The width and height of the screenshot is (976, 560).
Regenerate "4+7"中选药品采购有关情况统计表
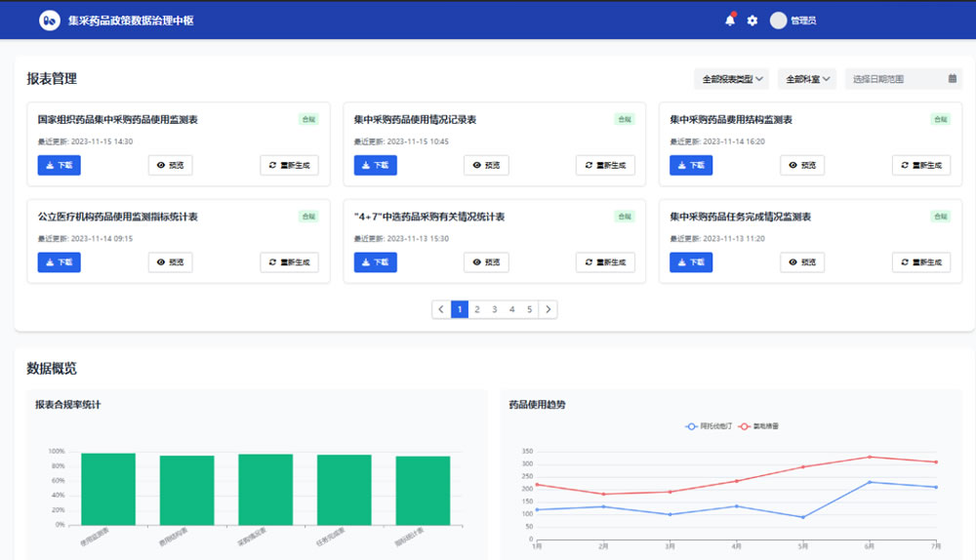click(605, 262)
